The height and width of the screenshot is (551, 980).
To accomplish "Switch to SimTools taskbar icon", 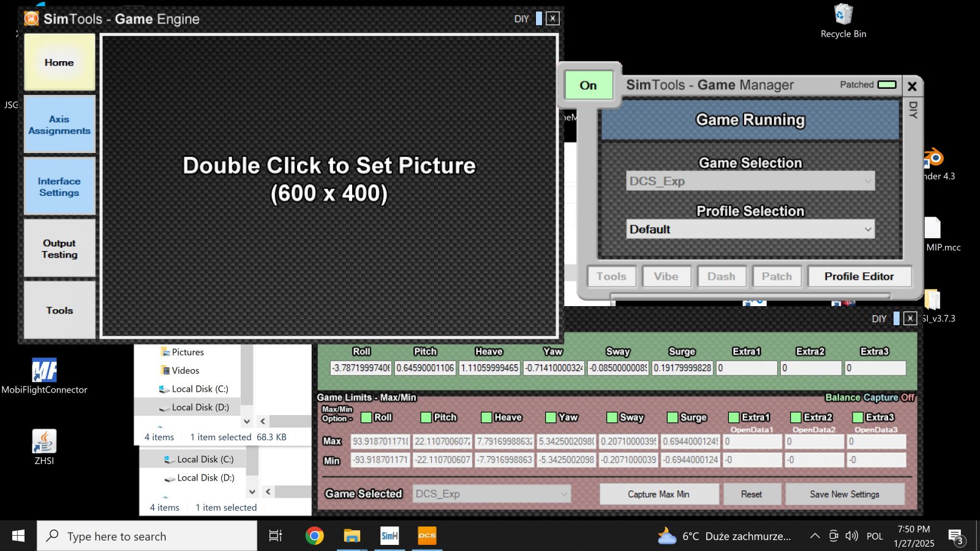I will pyautogui.click(x=390, y=536).
